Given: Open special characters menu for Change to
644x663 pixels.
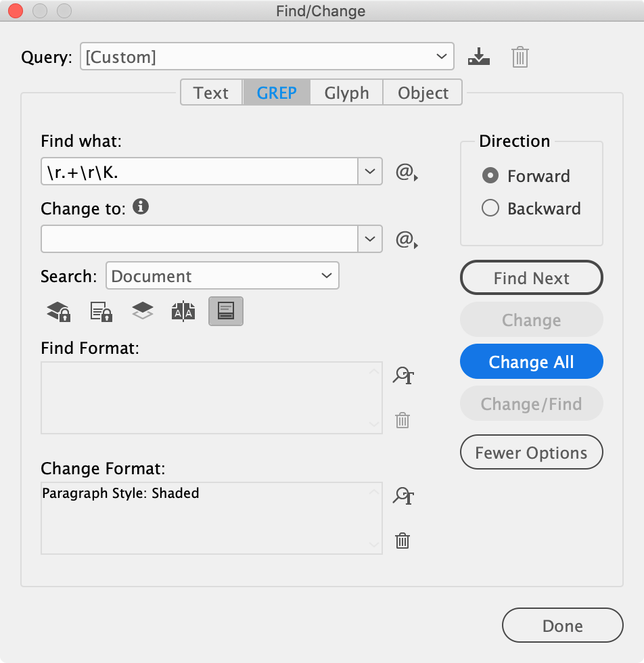Looking at the screenshot, I should pyautogui.click(x=406, y=239).
